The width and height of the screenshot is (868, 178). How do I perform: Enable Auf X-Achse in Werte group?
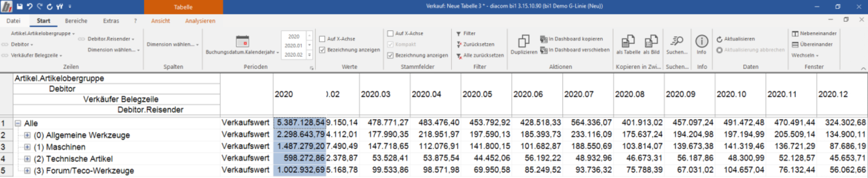pyautogui.click(x=322, y=39)
